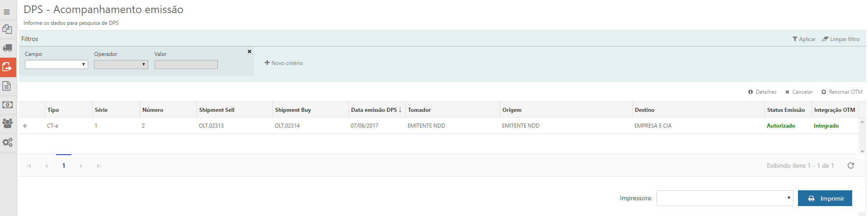868x216 pixels.
Task: Go to previous page of results
Action: click(x=47, y=166)
